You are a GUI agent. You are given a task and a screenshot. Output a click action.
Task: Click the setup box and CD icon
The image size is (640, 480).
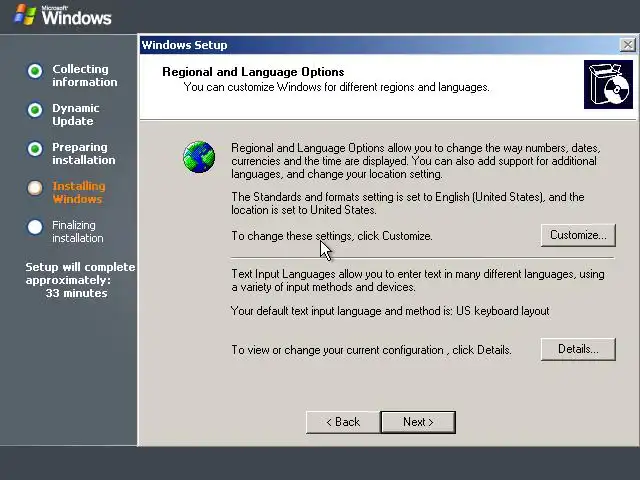(608, 84)
